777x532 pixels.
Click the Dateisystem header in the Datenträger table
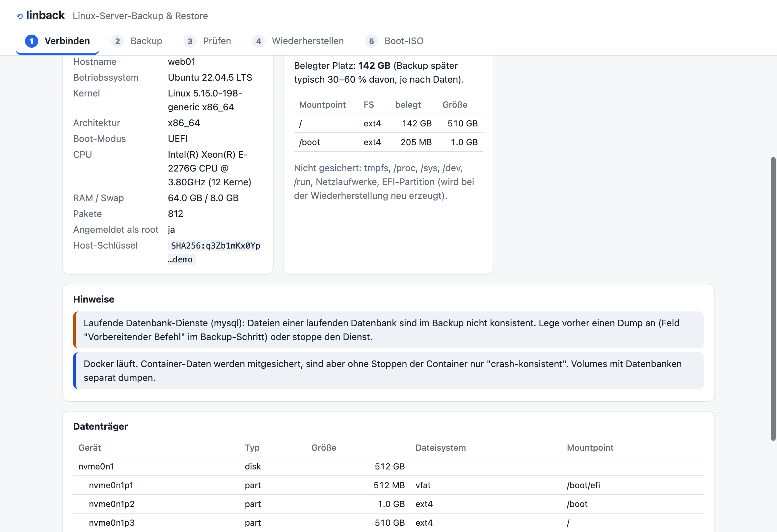pyautogui.click(x=440, y=448)
